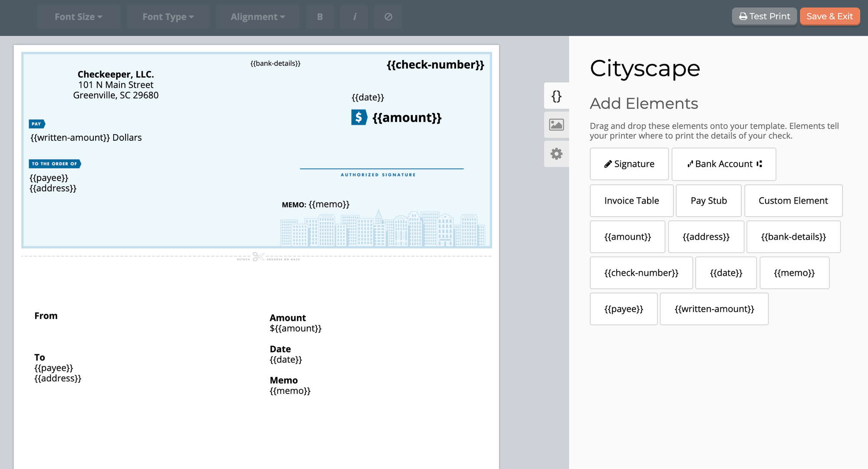
Task: Select the {{check-number}} field on the check
Action: (435, 65)
